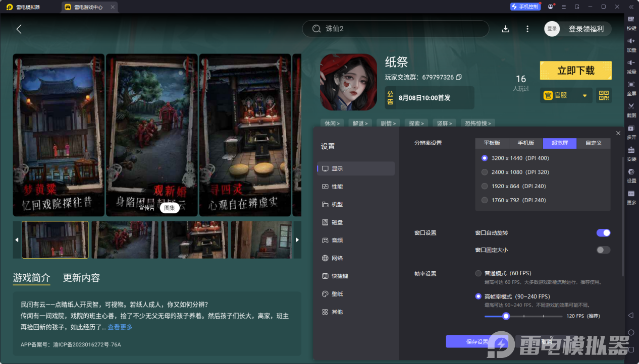639x364 pixels.
Task: Click the 登录 avatar circle
Action: [552, 29]
